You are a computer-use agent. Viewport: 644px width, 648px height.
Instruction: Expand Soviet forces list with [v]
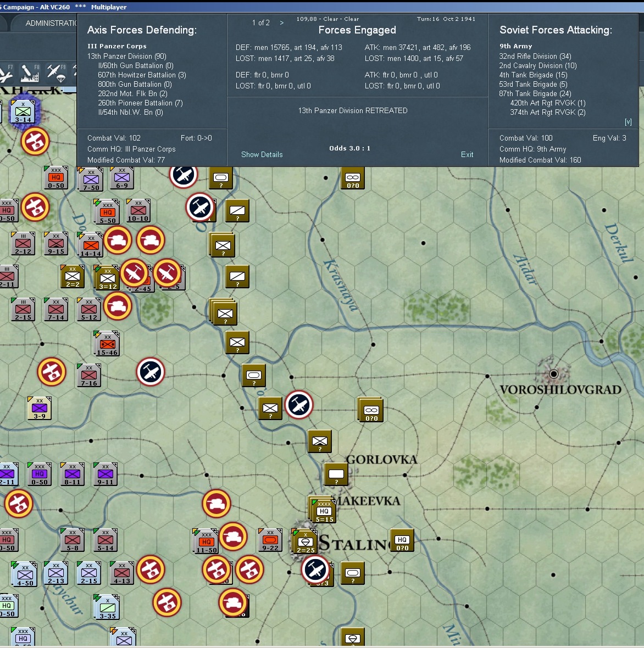point(628,122)
